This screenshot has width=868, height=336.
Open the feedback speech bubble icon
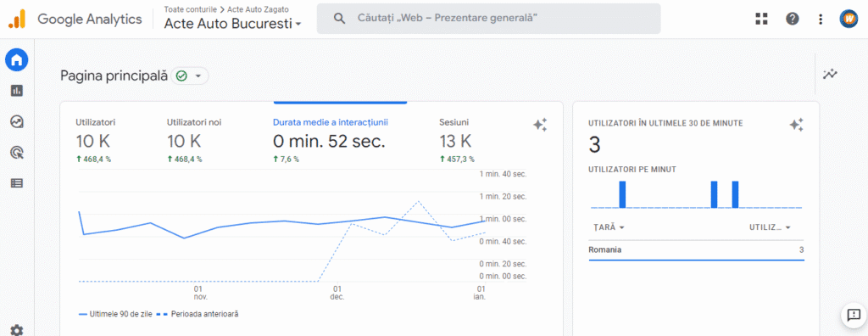853,315
